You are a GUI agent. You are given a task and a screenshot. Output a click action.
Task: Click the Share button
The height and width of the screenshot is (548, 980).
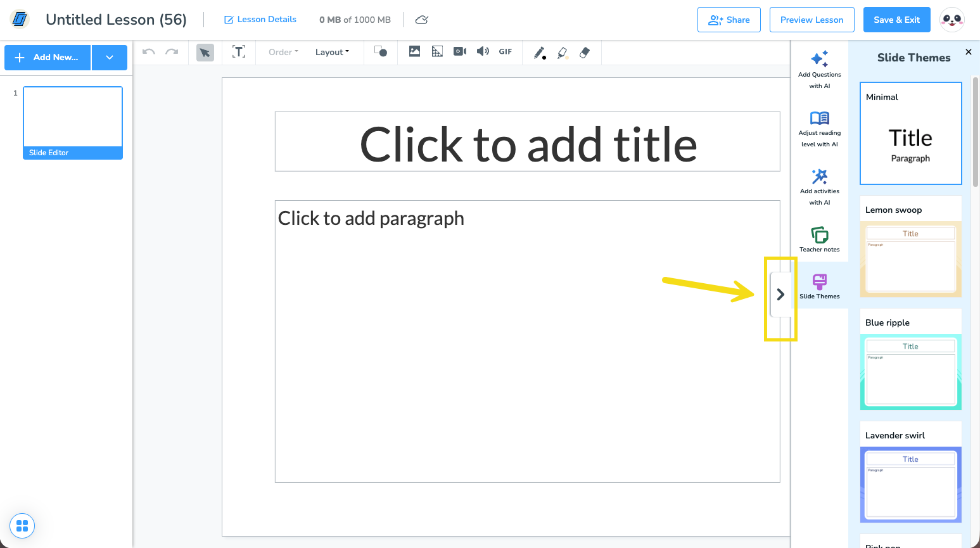[x=729, y=20]
